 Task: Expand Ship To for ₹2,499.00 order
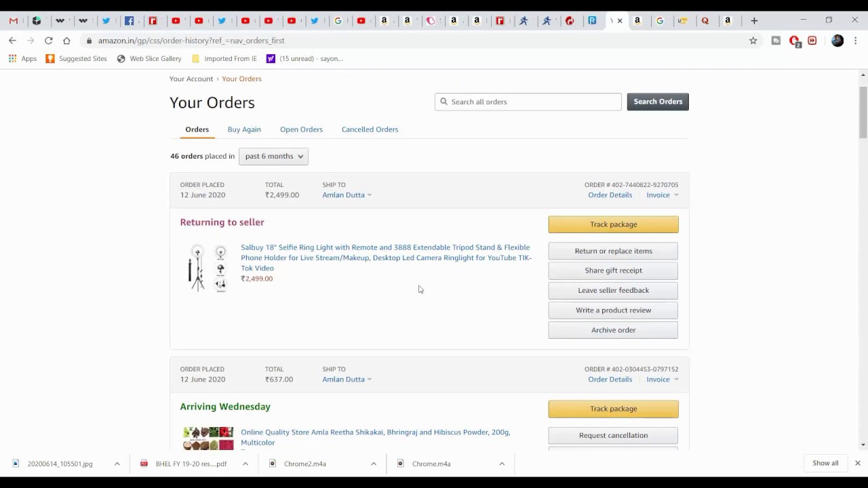click(347, 195)
